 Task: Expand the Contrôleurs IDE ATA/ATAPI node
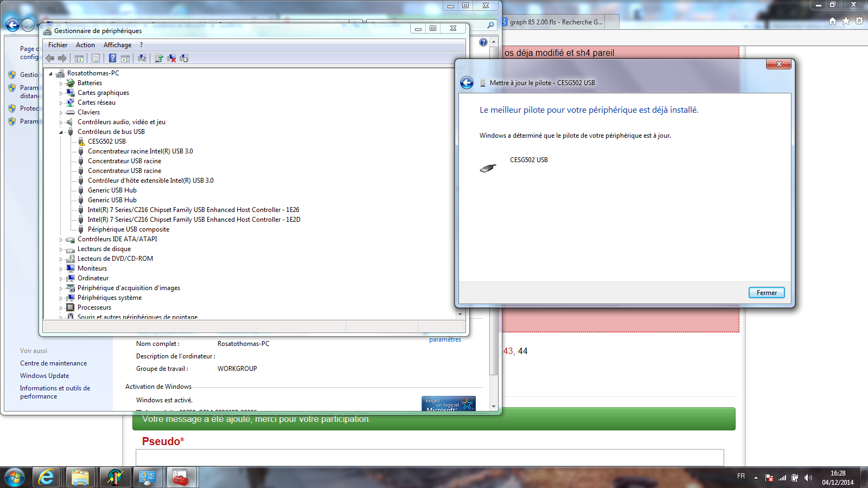coord(61,240)
